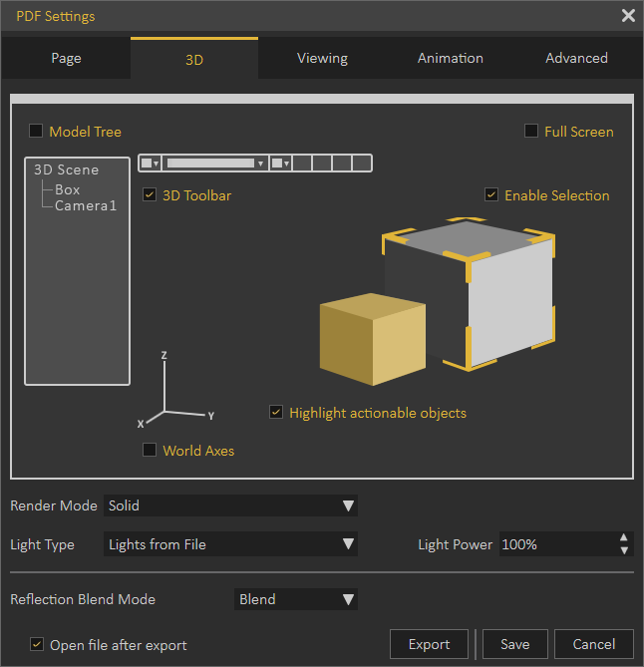
Task: Select the 3D tab
Action: [194, 58]
